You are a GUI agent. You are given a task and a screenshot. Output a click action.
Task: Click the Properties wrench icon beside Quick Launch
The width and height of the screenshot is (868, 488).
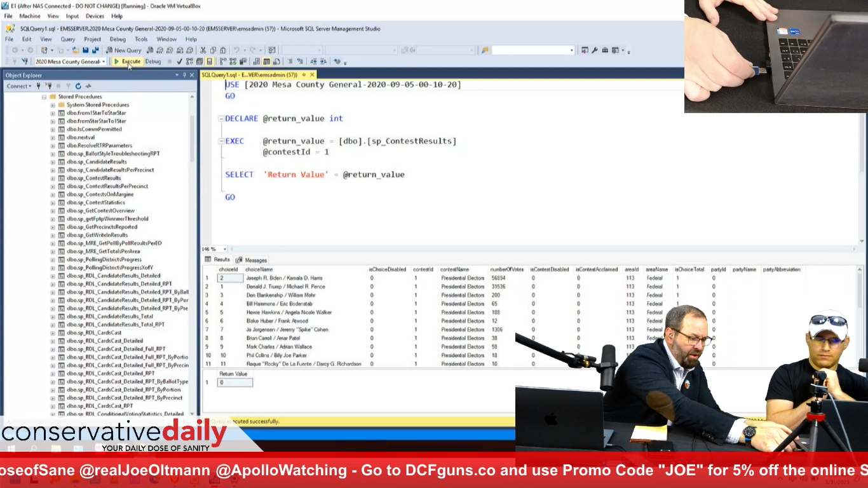tap(595, 50)
